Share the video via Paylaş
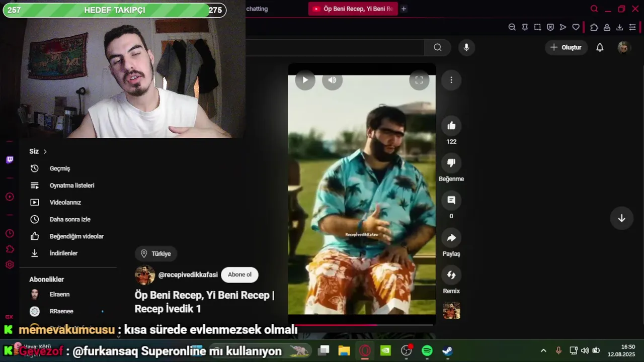 451,238
